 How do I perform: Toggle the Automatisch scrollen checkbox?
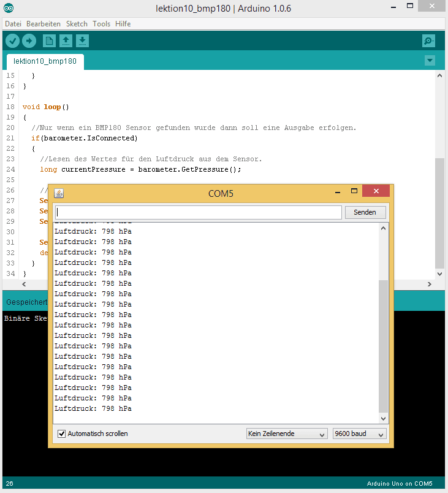tap(61, 434)
